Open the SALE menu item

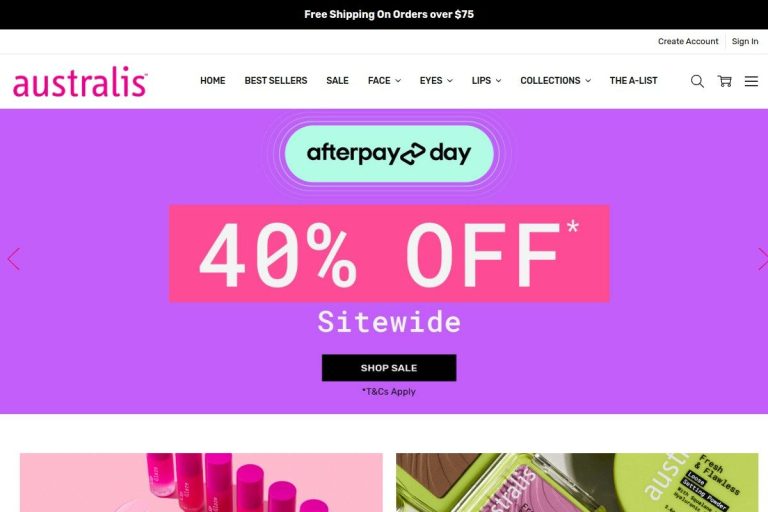click(x=337, y=80)
